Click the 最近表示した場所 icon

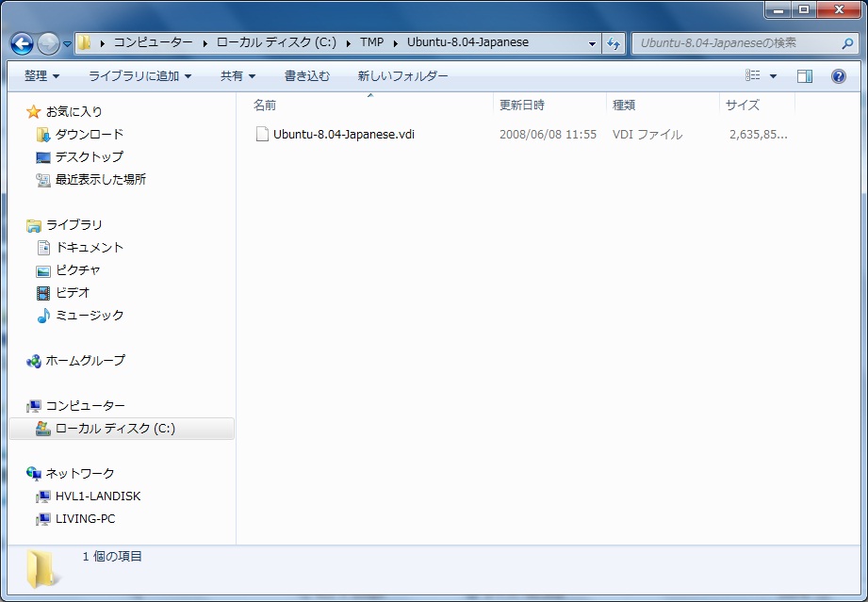[x=42, y=180]
